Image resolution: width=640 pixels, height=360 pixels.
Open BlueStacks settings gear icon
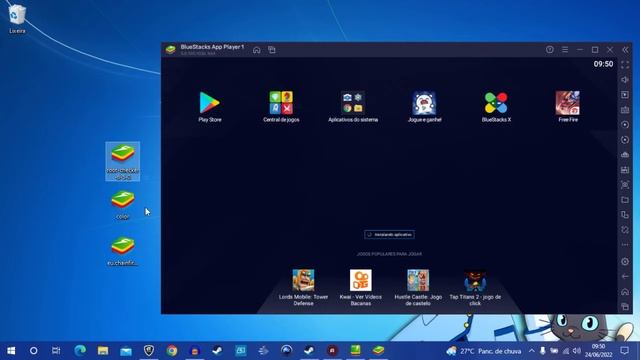pyautogui.click(x=625, y=262)
